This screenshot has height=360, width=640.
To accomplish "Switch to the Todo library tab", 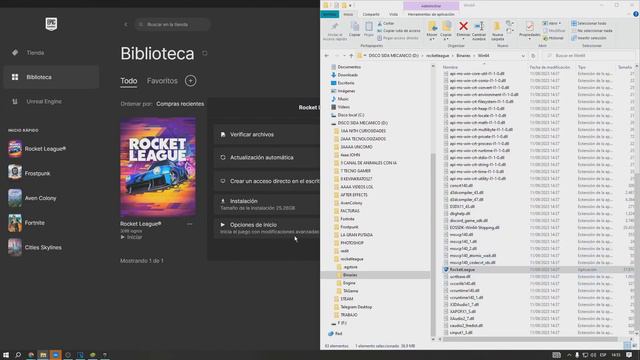I will pos(129,81).
